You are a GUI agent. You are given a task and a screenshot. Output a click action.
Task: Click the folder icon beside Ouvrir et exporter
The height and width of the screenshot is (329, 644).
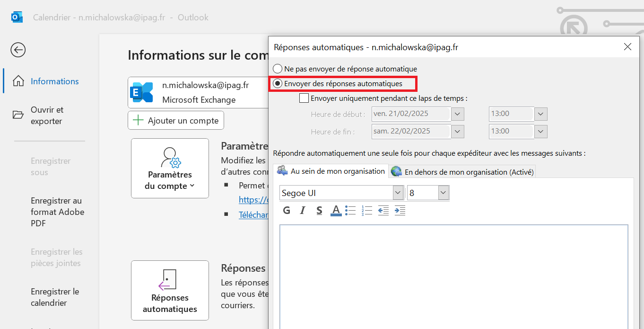click(x=18, y=115)
